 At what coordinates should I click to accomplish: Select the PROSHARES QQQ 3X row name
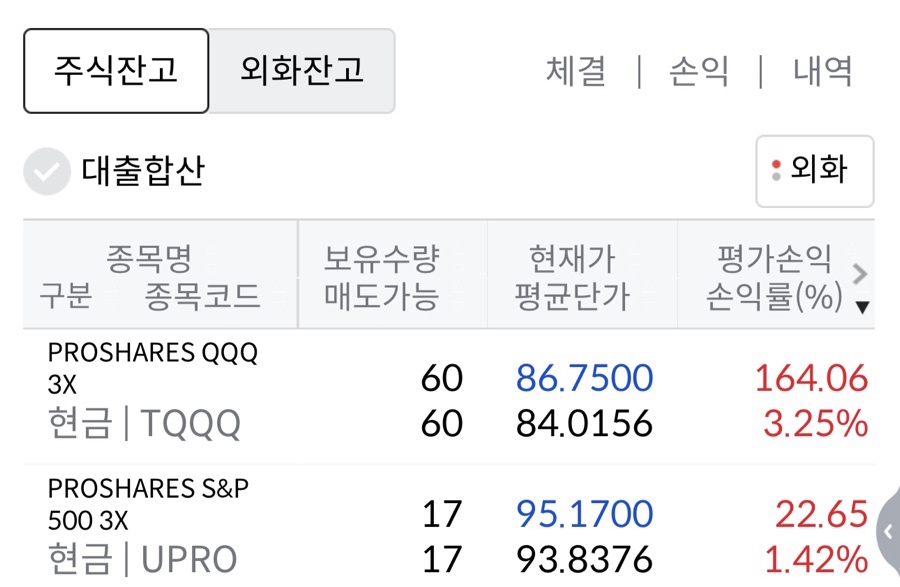tap(152, 368)
